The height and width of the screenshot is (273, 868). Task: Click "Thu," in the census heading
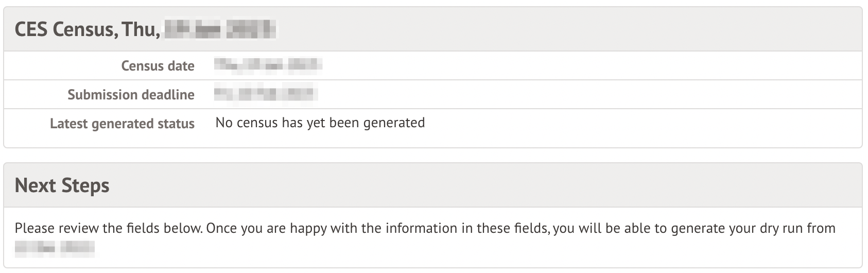[x=141, y=29]
